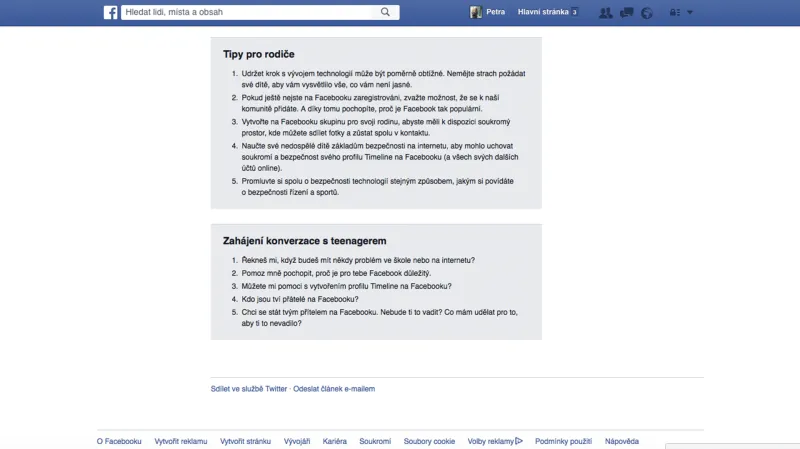This screenshot has height=449, width=800.
Task: Open O Facebooku footer link
Action: 119,441
